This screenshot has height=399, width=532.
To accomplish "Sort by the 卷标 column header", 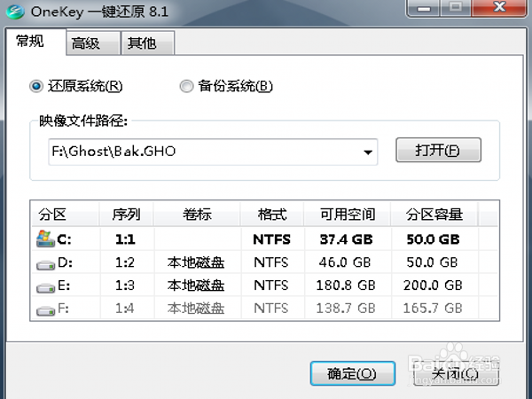I will (x=197, y=215).
